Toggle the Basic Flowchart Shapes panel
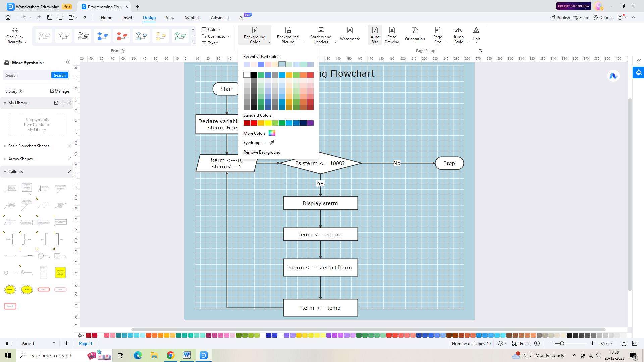 (x=4, y=146)
